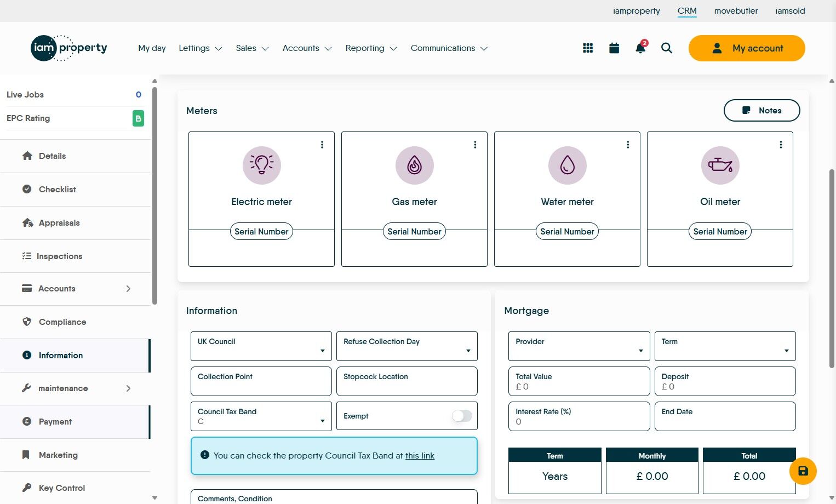Click the EPC Rating B badge
836x504 pixels.
(x=138, y=118)
